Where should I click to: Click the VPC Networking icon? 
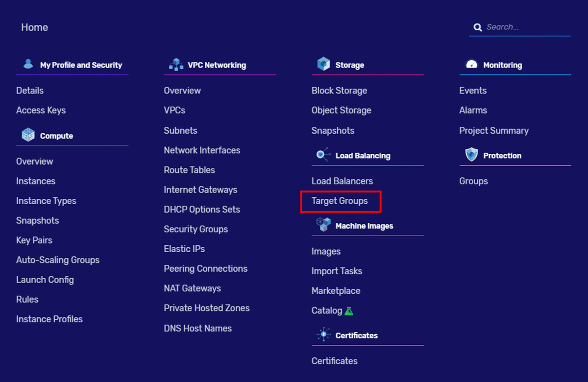click(176, 64)
